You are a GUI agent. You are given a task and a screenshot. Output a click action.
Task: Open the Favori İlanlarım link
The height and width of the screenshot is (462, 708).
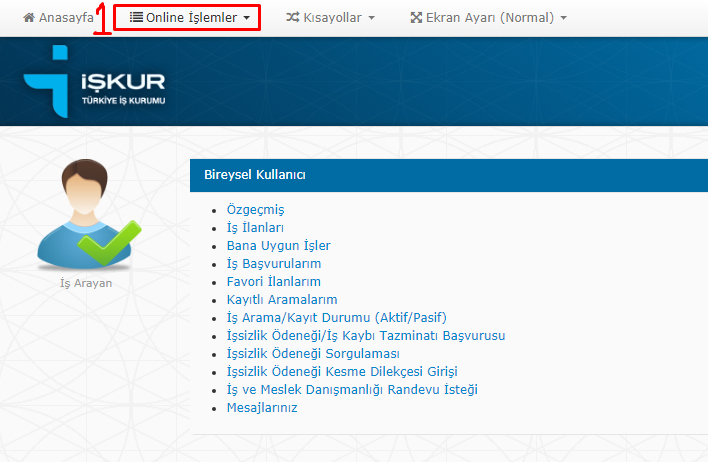(274, 281)
